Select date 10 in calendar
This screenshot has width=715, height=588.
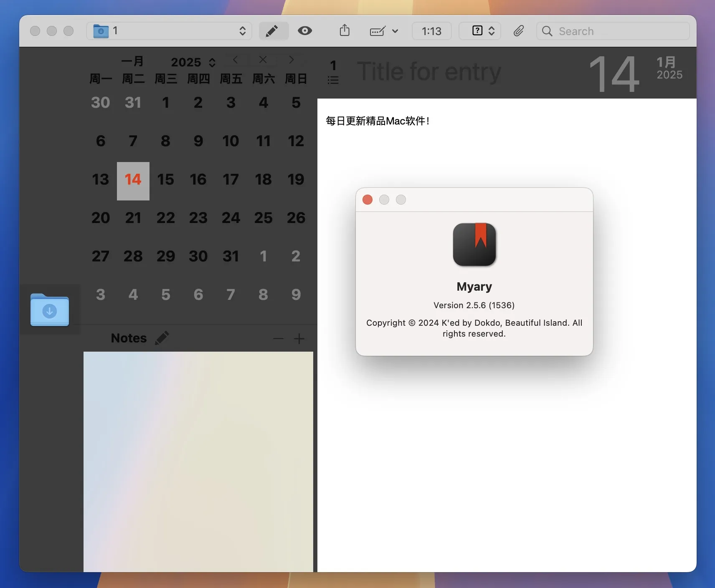click(x=231, y=141)
